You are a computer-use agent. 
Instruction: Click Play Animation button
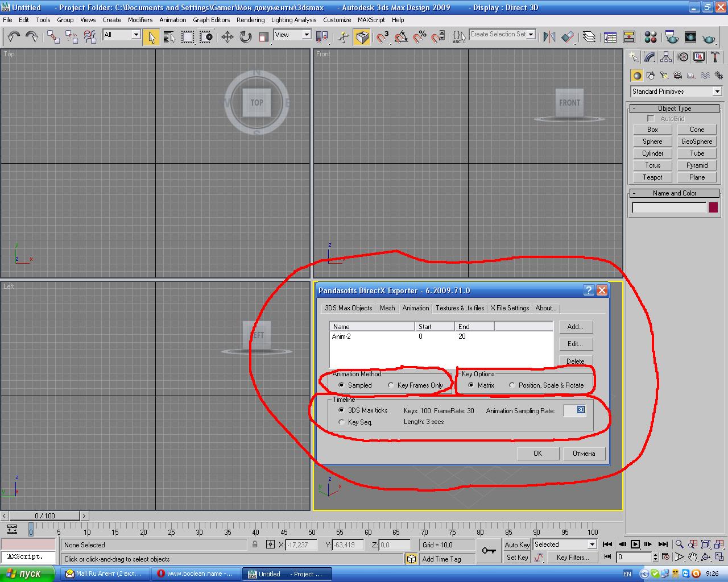[x=635, y=544]
